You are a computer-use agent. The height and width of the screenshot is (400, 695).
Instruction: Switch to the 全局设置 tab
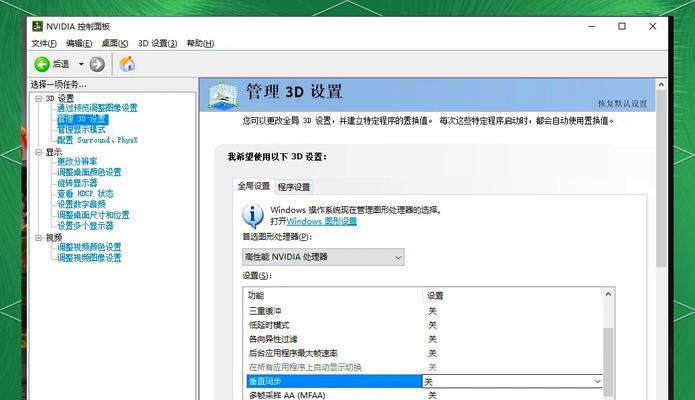tap(254, 186)
